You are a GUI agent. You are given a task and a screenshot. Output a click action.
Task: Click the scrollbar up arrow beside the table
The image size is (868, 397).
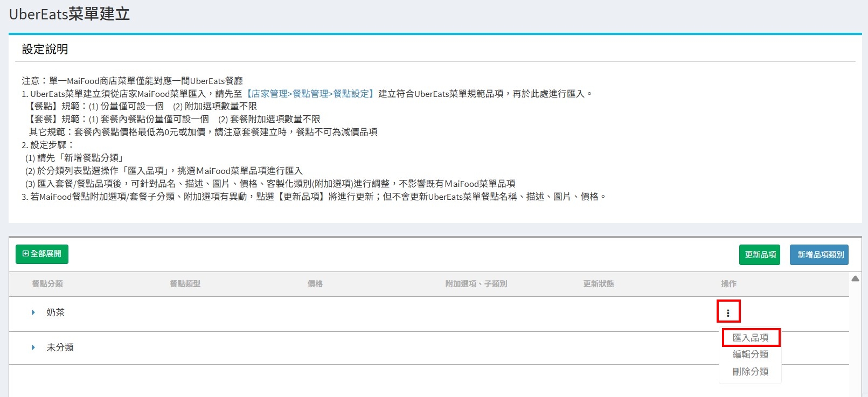855,278
